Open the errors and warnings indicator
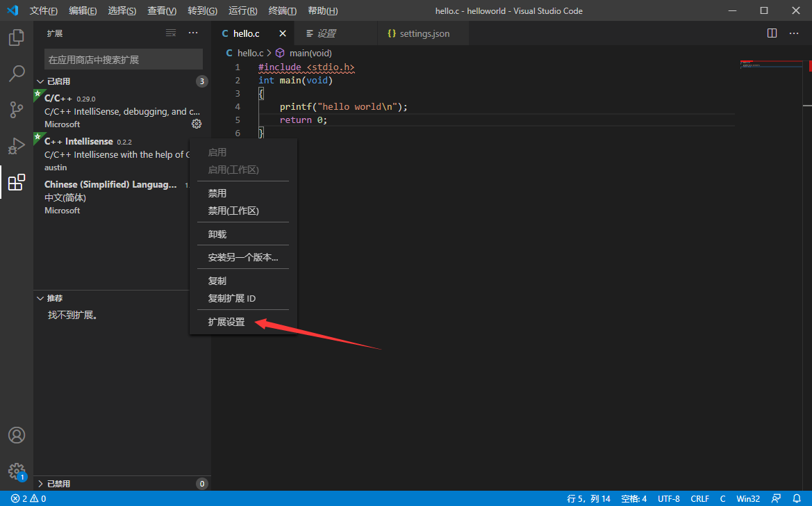The height and width of the screenshot is (506, 812). pos(28,499)
